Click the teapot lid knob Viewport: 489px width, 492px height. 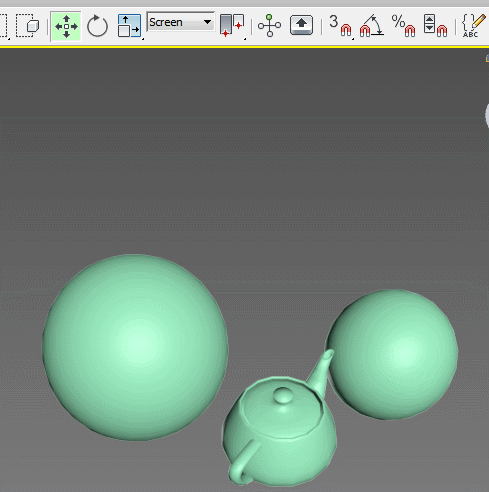click(283, 395)
